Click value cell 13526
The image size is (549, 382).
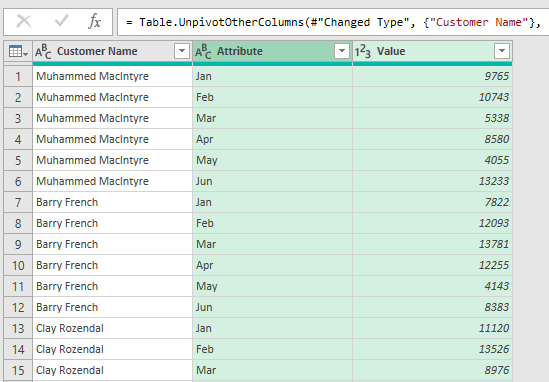432,349
